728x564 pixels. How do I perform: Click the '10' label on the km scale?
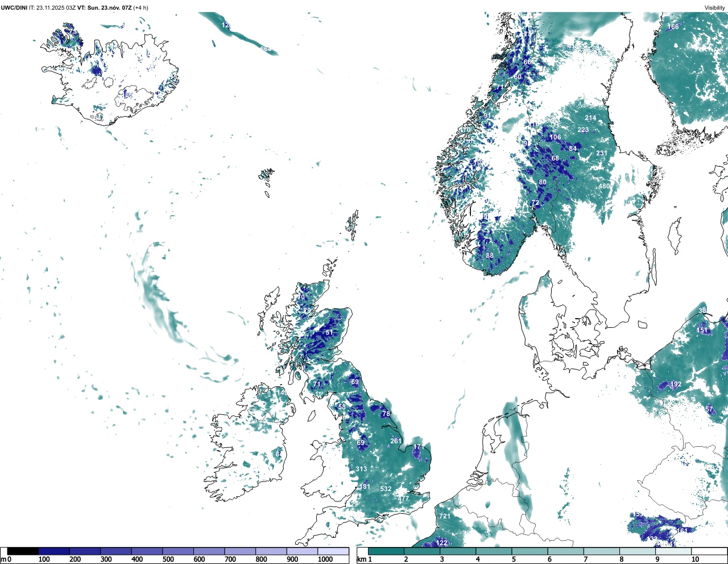point(695,559)
